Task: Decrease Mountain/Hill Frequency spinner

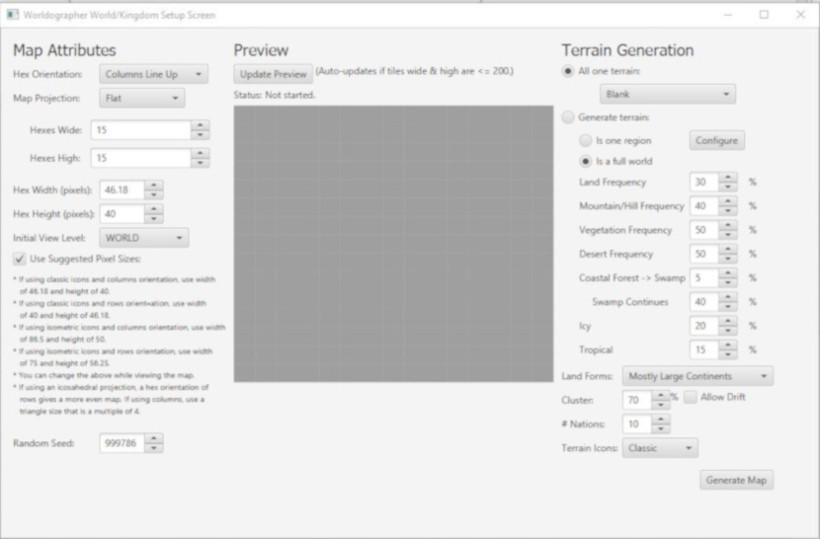Action: [728, 210]
